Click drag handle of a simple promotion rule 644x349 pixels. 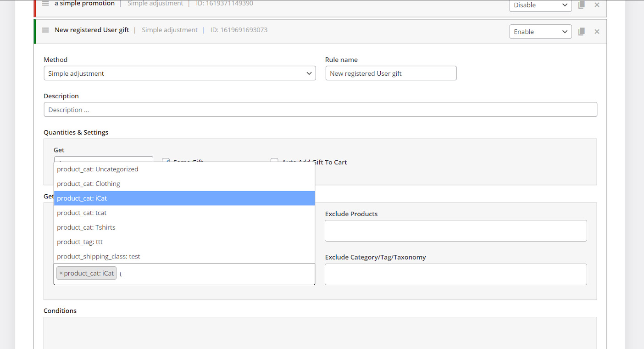pos(45,4)
